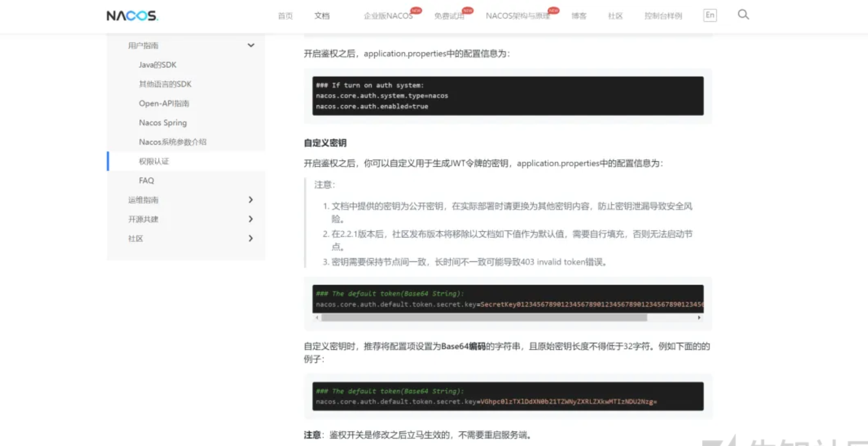Click the NACOS logo
The height and width of the screenshot is (446, 868).
tap(132, 15)
